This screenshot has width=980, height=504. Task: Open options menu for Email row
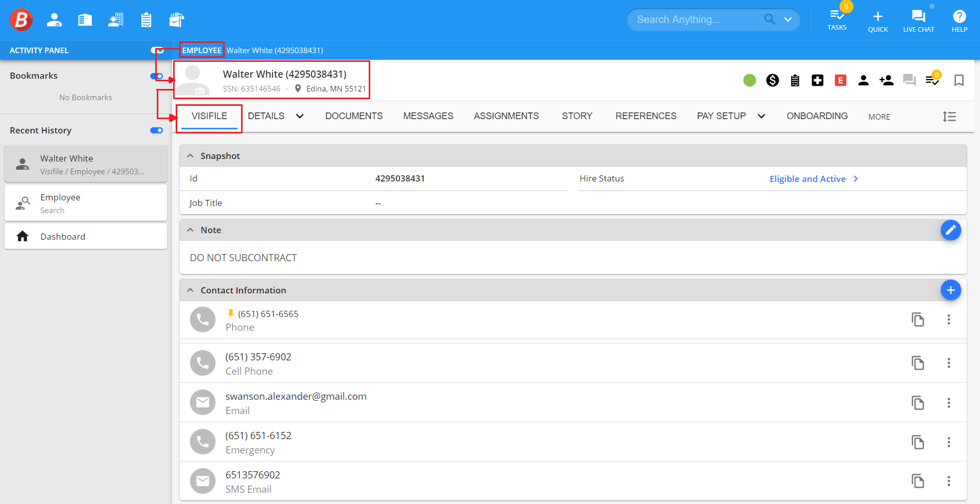pyautogui.click(x=949, y=403)
